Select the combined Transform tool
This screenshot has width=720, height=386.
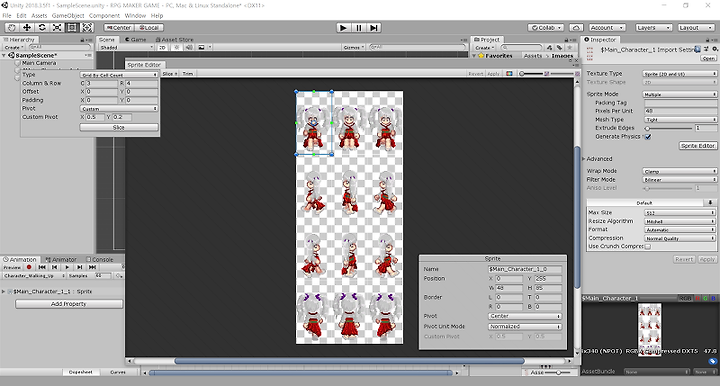click(x=87, y=28)
